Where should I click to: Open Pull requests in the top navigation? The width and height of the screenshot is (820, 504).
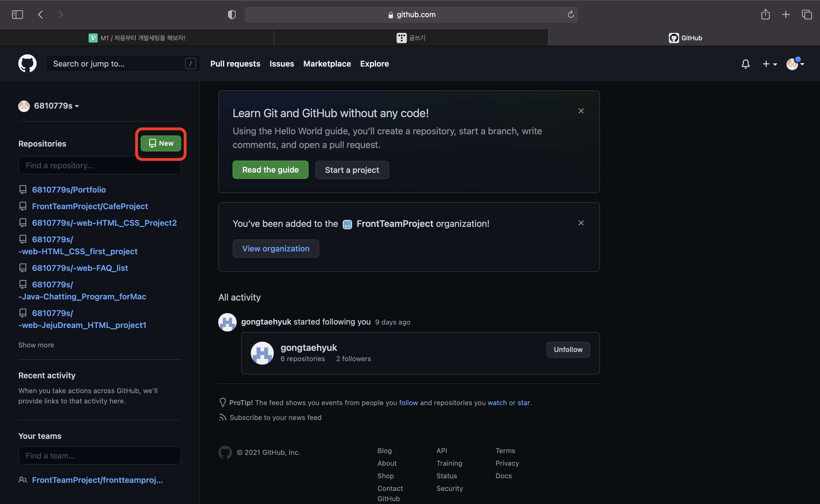tap(235, 64)
